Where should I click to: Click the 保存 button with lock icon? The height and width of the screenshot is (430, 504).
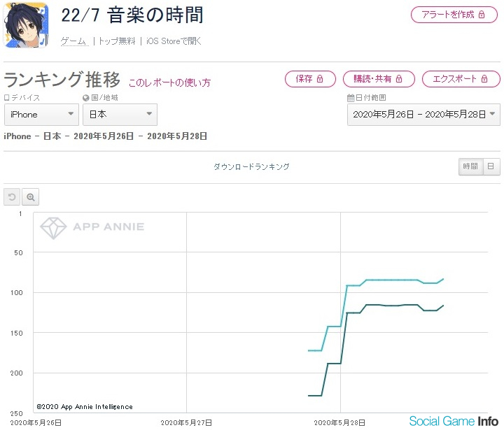(x=310, y=79)
